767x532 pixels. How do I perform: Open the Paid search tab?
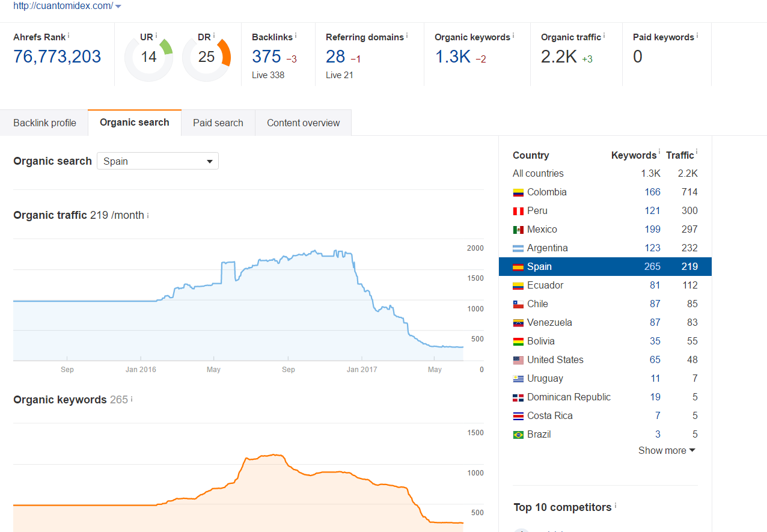(x=218, y=123)
